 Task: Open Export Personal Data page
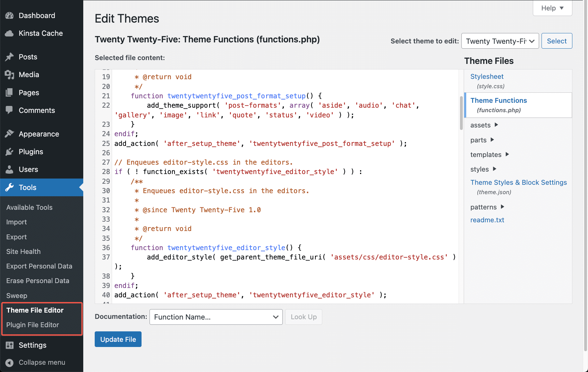39,266
